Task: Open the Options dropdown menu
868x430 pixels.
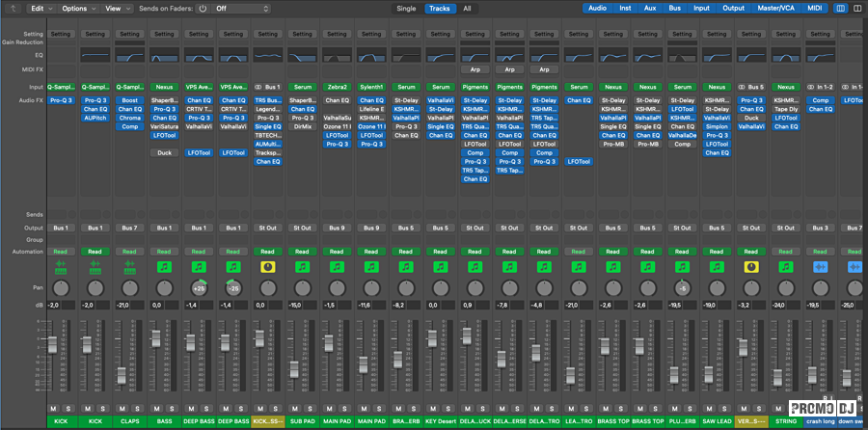Action: [74, 8]
